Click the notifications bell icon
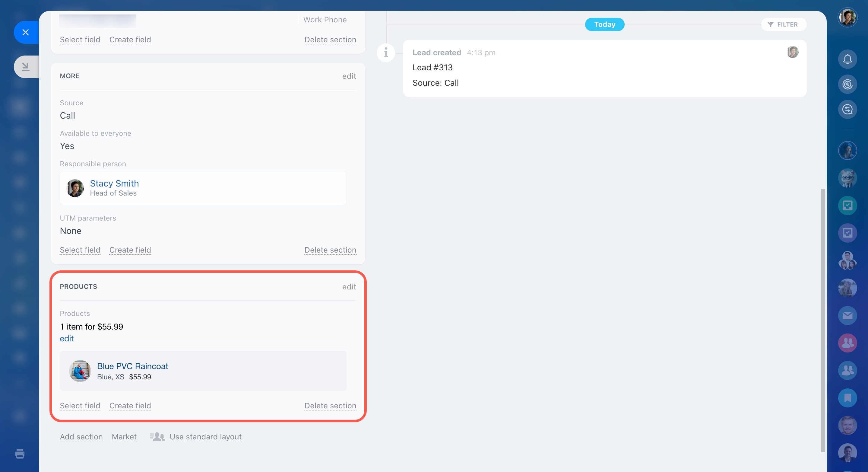Viewport: 868px width, 472px height. [x=847, y=59]
